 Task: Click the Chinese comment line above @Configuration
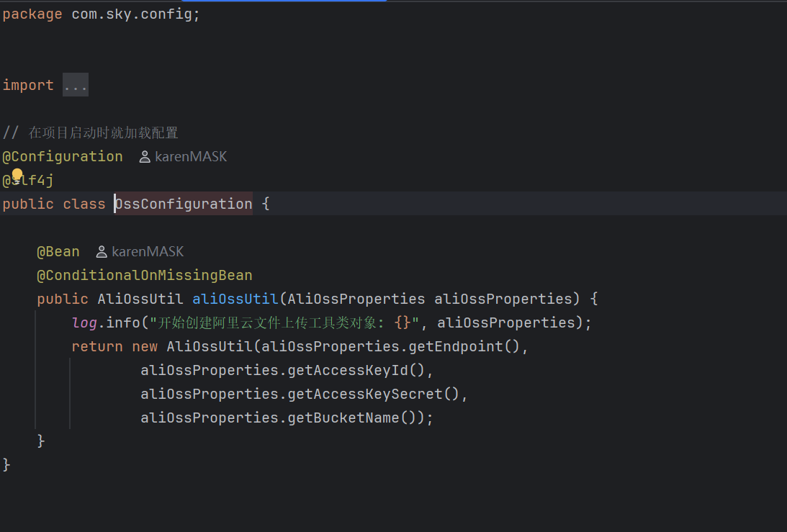(x=90, y=133)
